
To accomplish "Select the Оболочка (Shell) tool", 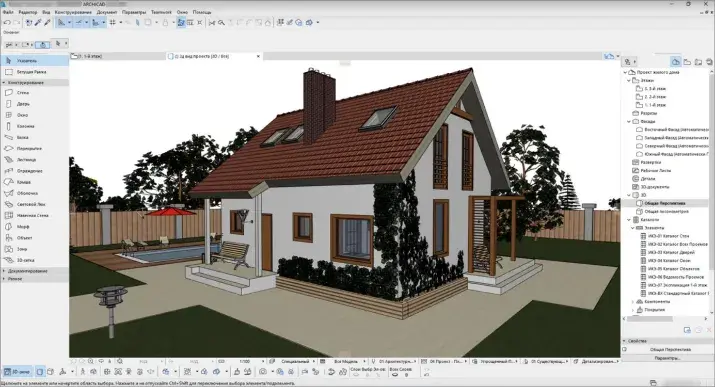I will pyautogui.click(x=35, y=193).
